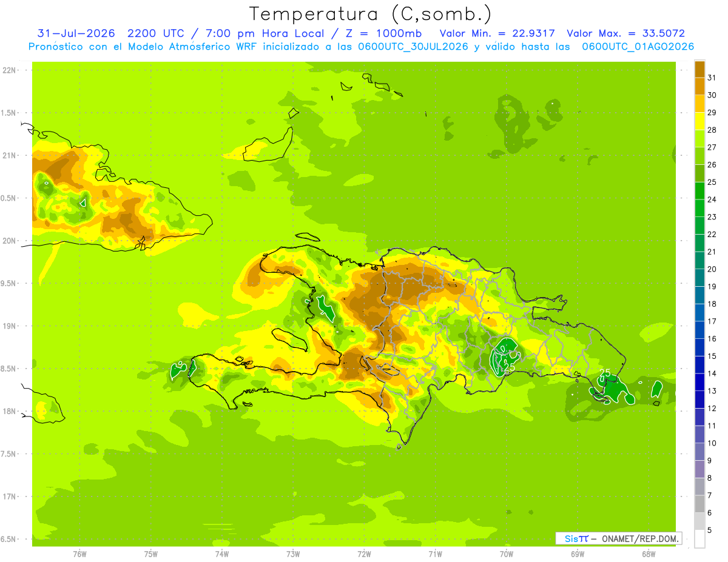
Task: Click the legend value "28" on color scale
Action: point(712,130)
